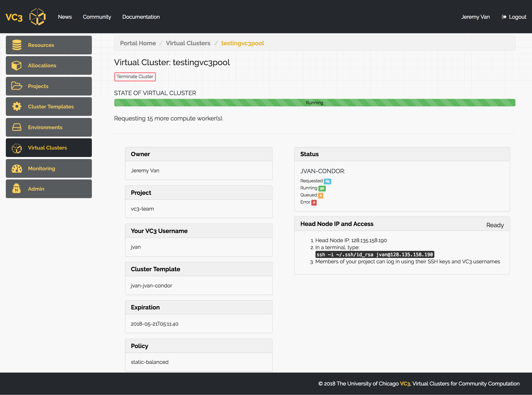The width and height of the screenshot is (532, 395).
Task: Open Cluster Templates from the sidebar
Action: pyautogui.click(x=49, y=107)
